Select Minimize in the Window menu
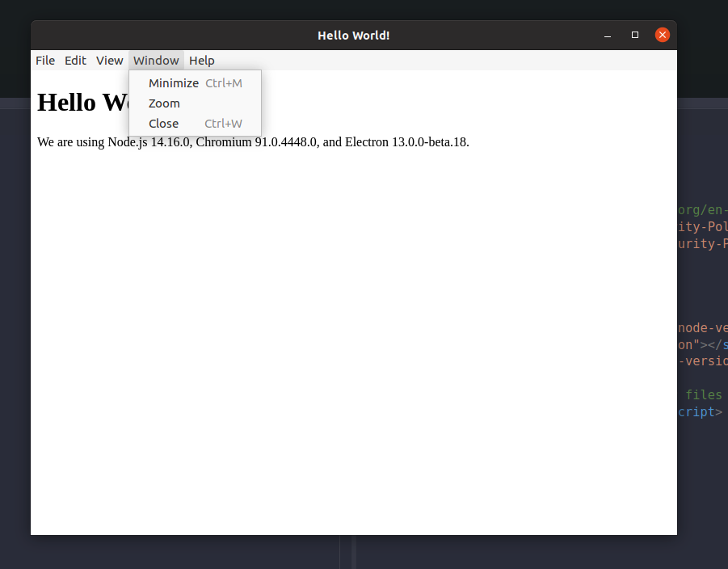This screenshot has width=728, height=569. (173, 82)
